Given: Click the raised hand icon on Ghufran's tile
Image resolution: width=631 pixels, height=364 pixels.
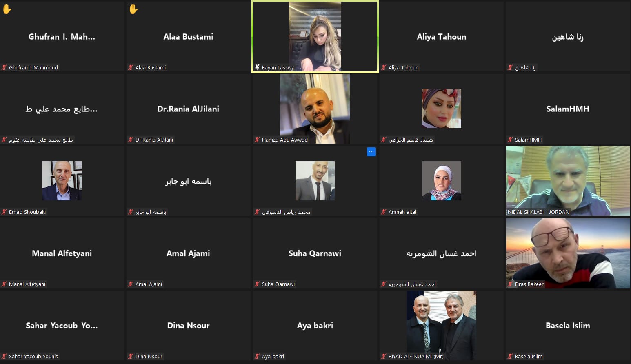Looking at the screenshot, I should pyautogui.click(x=7, y=9).
